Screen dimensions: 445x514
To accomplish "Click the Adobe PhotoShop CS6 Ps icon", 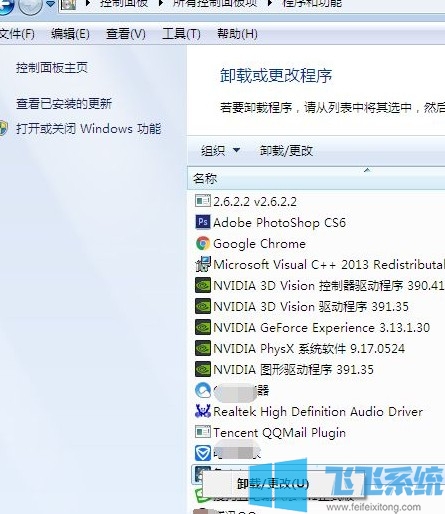I will tap(203, 222).
